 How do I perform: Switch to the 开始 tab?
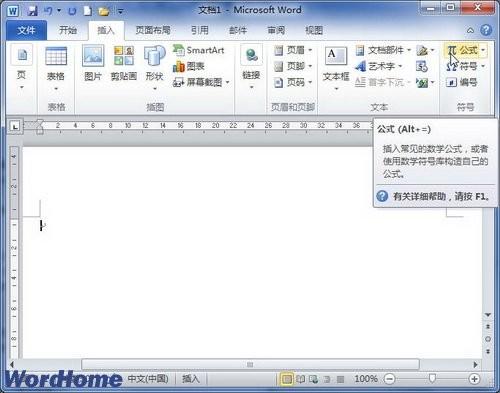[68, 30]
